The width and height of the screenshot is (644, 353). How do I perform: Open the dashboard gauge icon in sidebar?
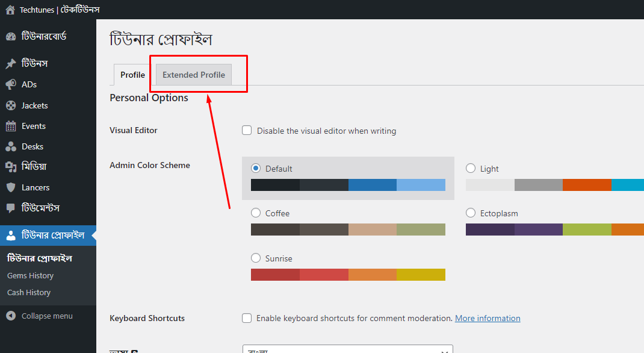coord(11,37)
